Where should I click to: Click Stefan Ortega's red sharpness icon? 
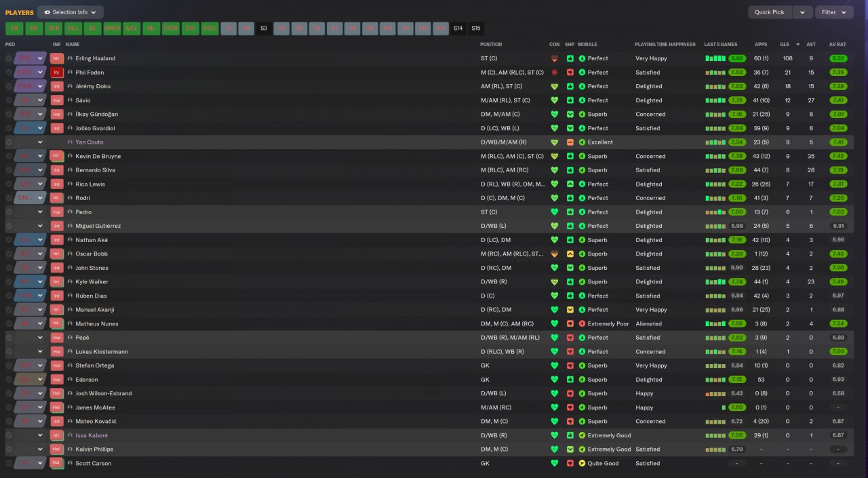[x=570, y=365]
